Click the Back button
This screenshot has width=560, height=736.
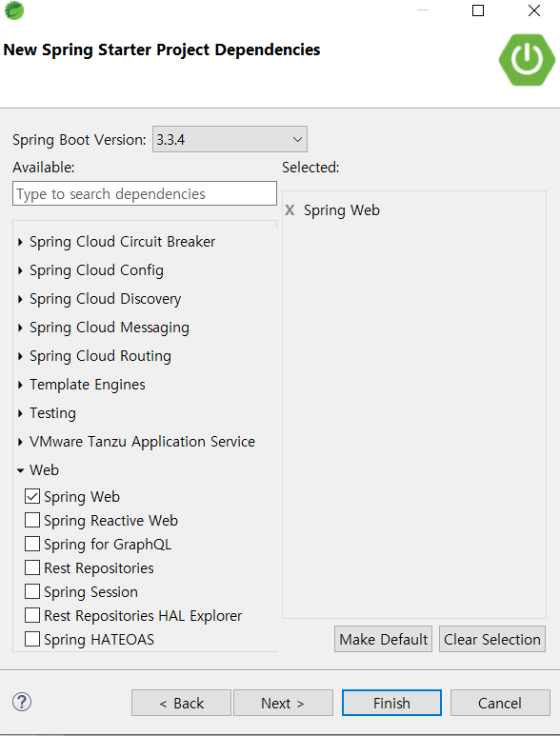tap(181, 703)
